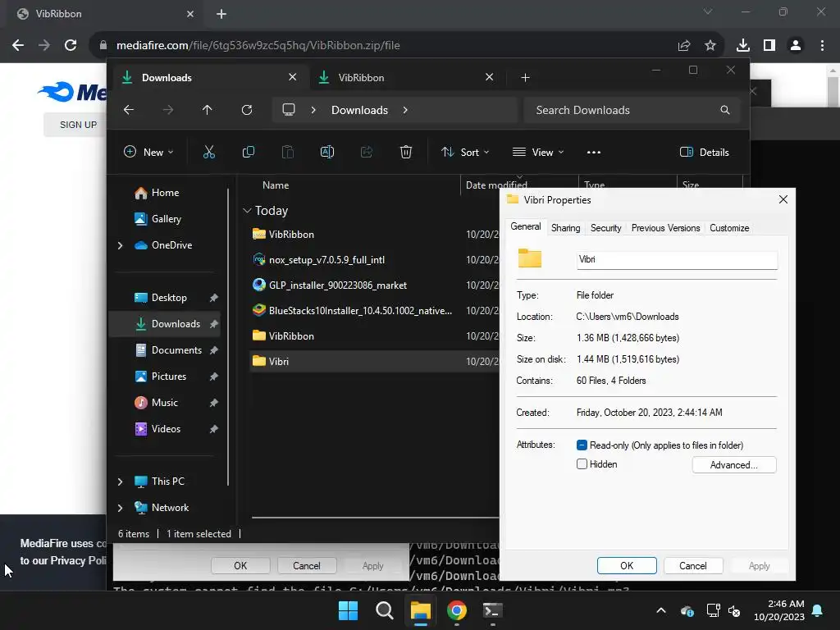Click the Chrome icon on the taskbar

(x=456, y=610)
